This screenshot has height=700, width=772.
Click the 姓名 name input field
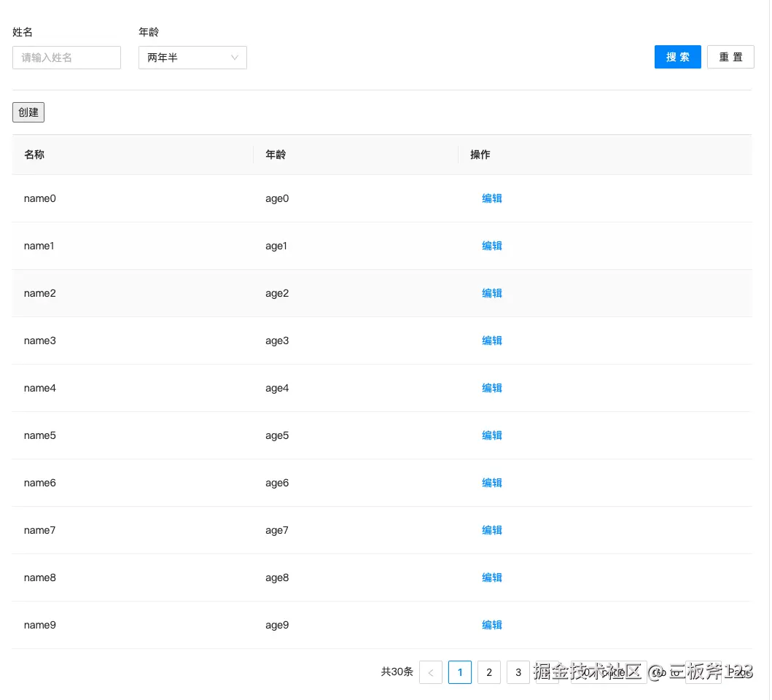point(66,58)
